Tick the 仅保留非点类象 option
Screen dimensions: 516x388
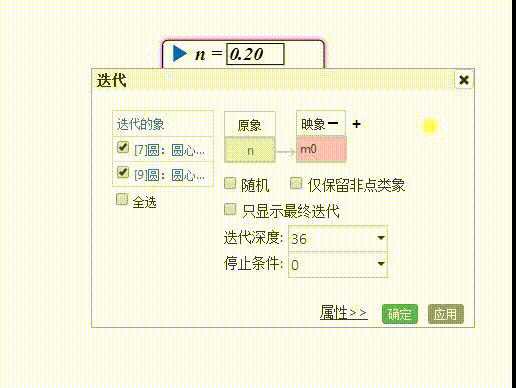click(x=296, y=183)
